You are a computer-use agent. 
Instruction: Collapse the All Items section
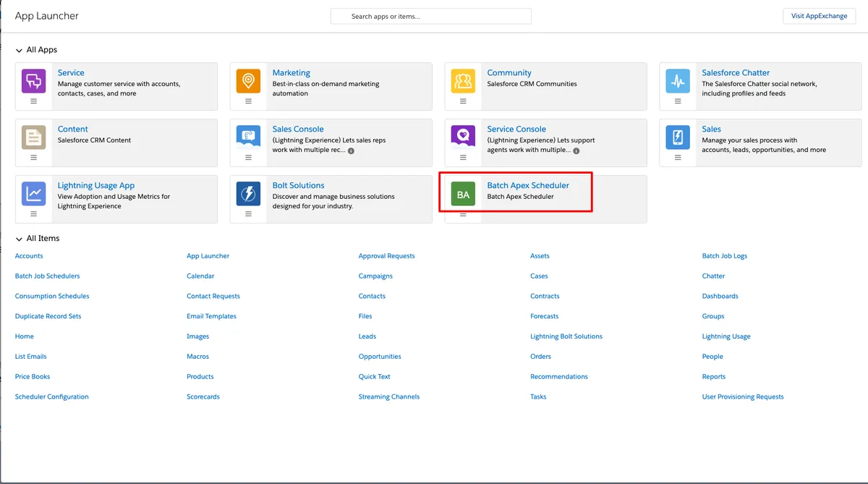(19, 239)
